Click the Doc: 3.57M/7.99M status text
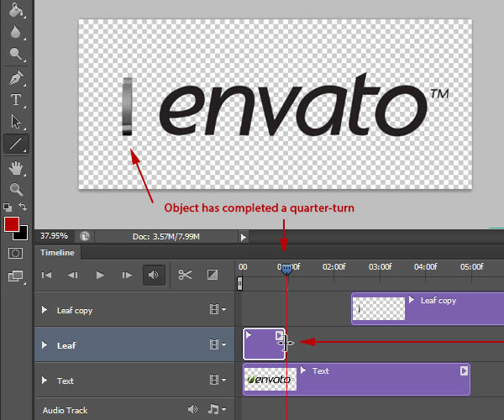 pos(165,237)
